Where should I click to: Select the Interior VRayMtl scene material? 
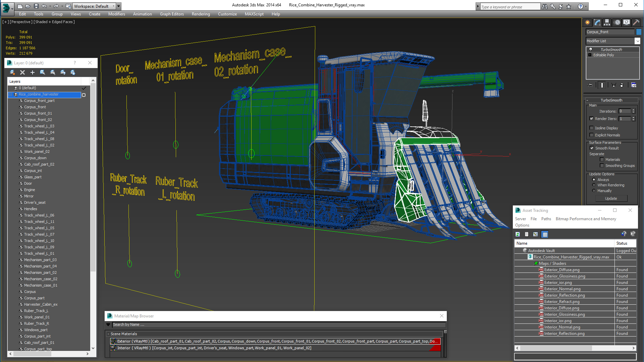point(275,348)
